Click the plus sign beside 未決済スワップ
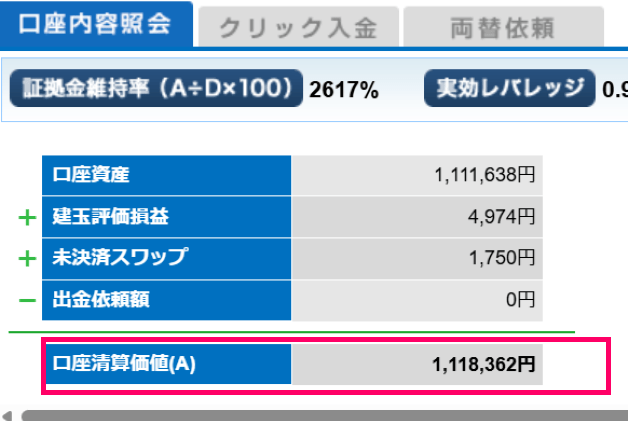The height and width of the screenshot is (421, 628). click(26, 258)
